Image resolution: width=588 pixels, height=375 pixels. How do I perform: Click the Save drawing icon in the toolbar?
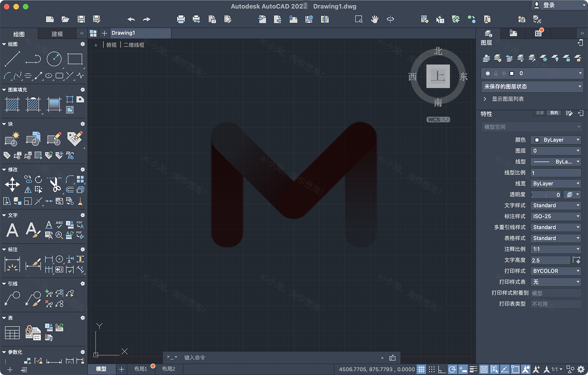pyautogui.click(x=81, y=19)
